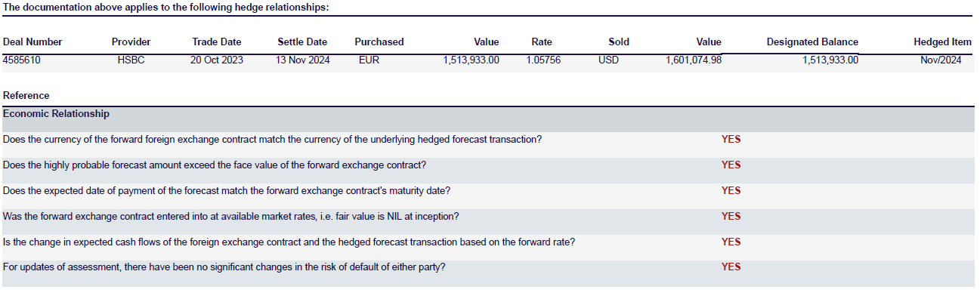Select the Nov/2024 hedged item cell

(x=941, y=60)
